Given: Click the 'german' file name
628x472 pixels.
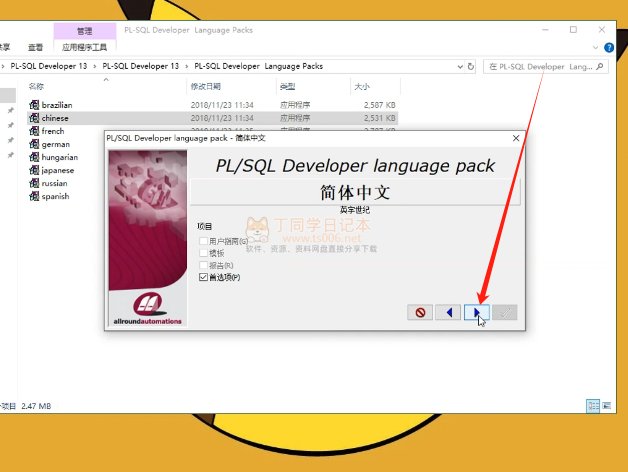Looking at the screenshot, I should pyautogui.click(x=56, y=144).
